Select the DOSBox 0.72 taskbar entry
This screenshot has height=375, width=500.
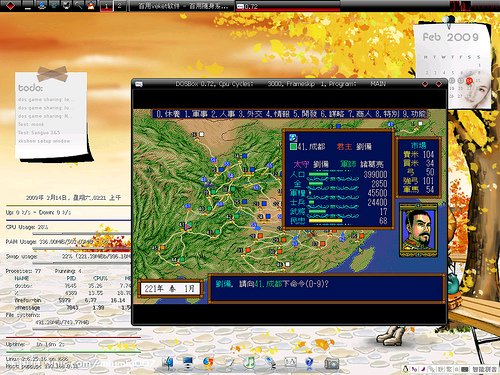[x=287, y=6]
